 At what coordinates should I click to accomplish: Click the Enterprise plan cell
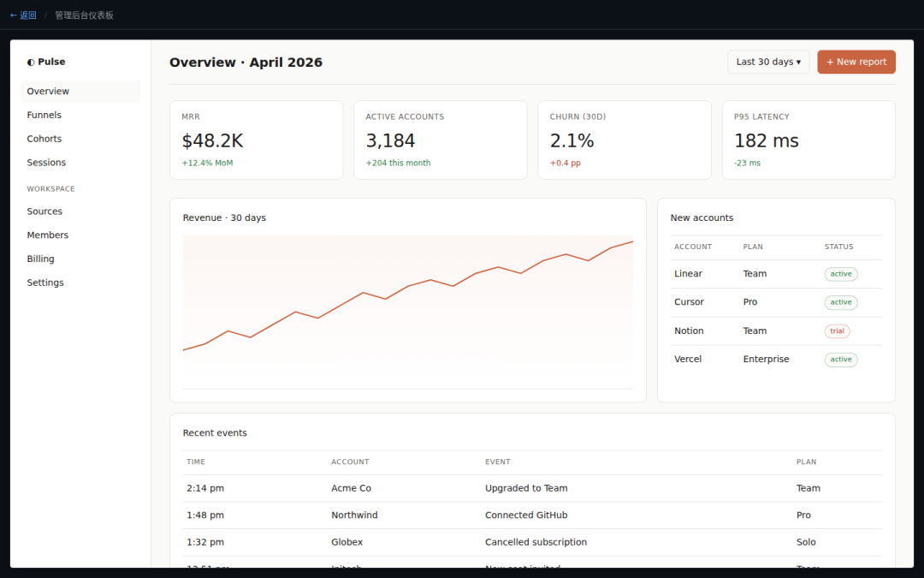tap(766, 359)
